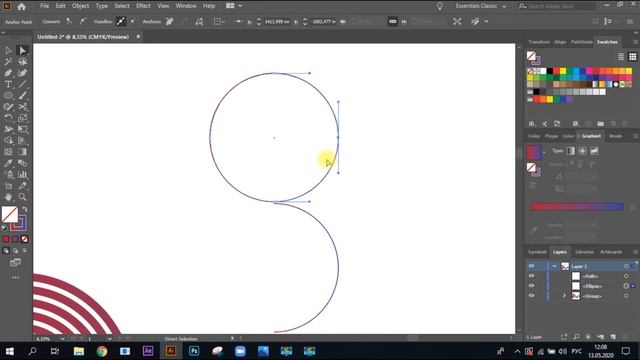The height and width of the screenshot is (360, 640).
Task: Click the Home icon
Action: click(21, 6)
